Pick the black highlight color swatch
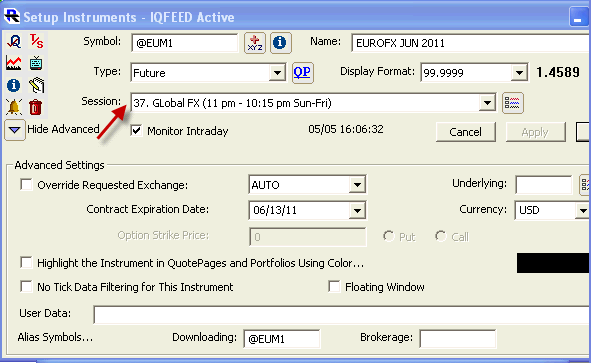 [553, 263]
